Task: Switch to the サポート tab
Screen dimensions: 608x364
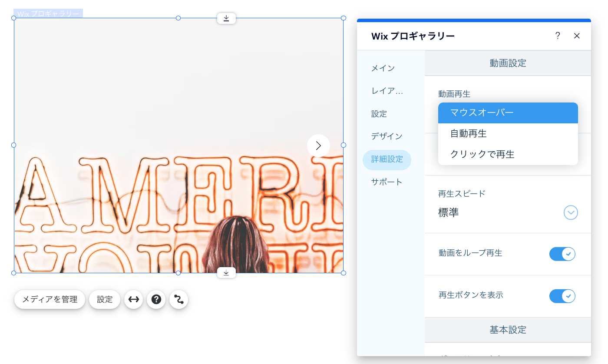Action: tap(387, 182)
